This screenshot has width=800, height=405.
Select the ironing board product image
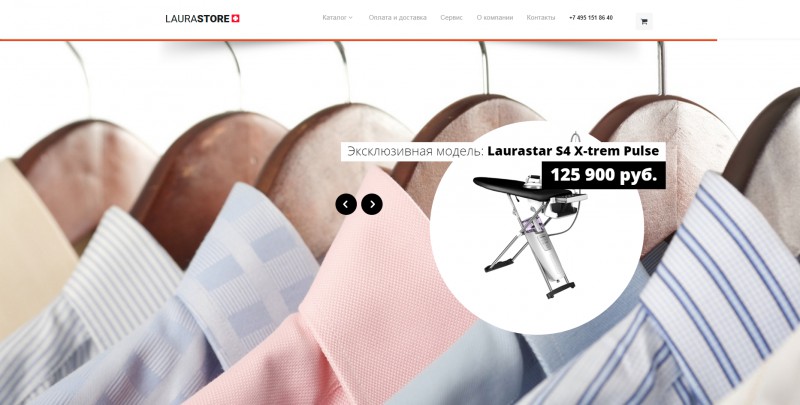point(531,235)
